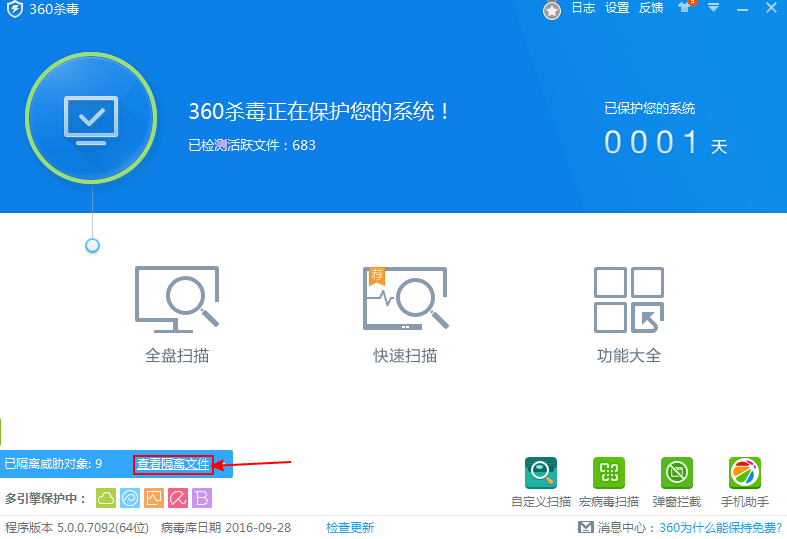Toggle the green cloud engine icon
787x539 pixels.
(106, 497)
